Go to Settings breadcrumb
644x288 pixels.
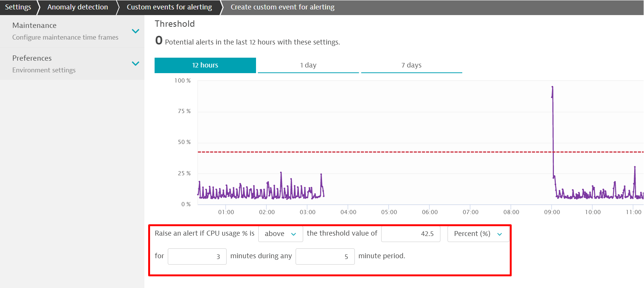pos(18,7)
